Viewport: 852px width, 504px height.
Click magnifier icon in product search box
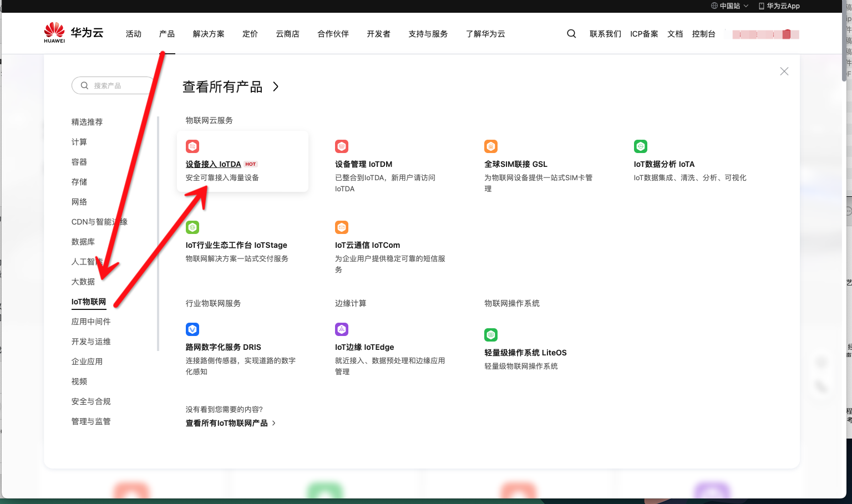[84, 85]
